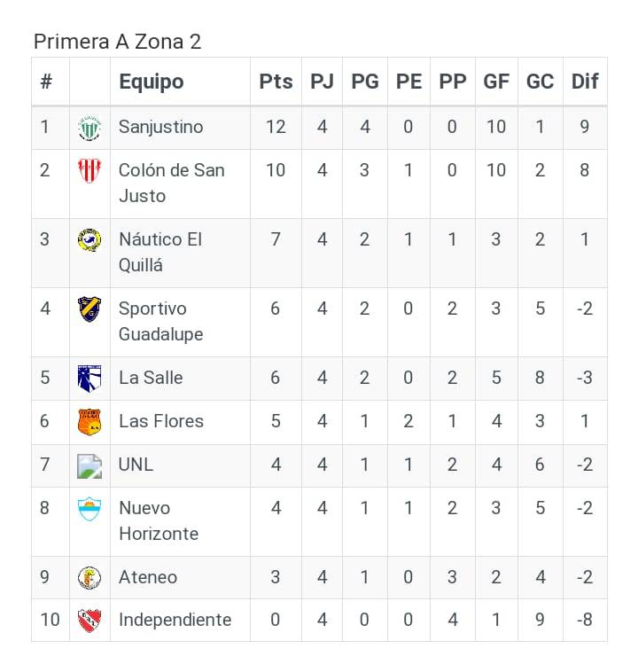Click the Sanjustino team crest icon
This screenshot has height=672, width=638.
click(89, 128)
